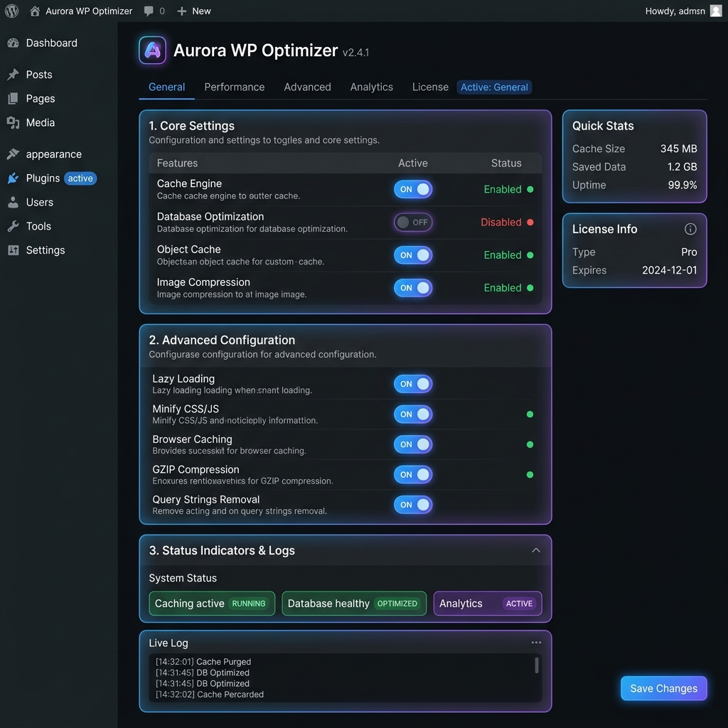The image size is (728, 728).
Task: Open the Users menu item
Action: coord(40,203)
